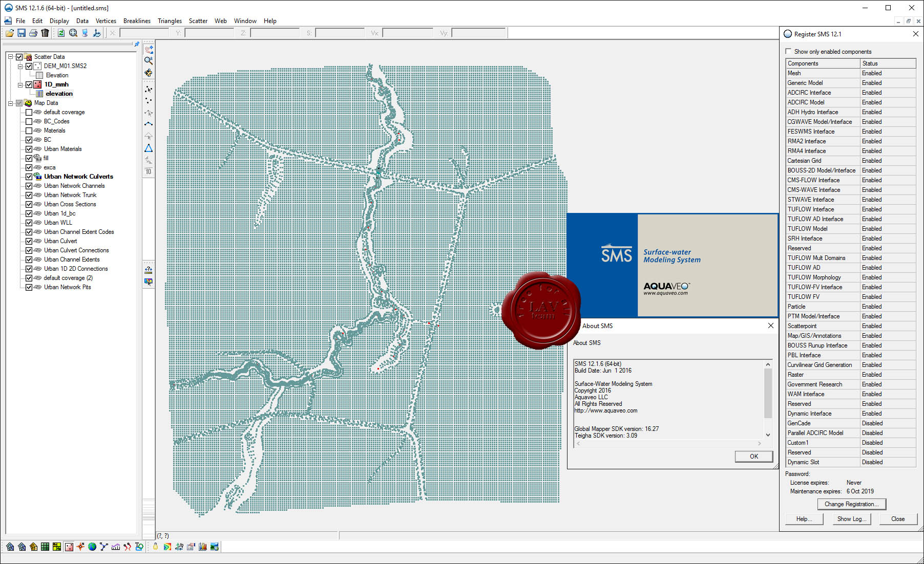Click the Open file toolbar icon

click(9, 33)
